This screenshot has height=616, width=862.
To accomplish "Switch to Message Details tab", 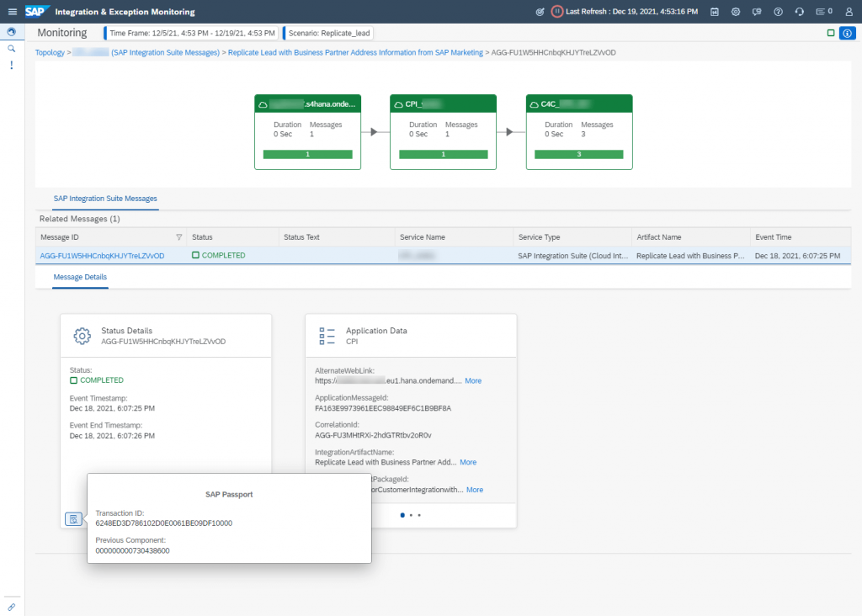I will coord(80,278).
